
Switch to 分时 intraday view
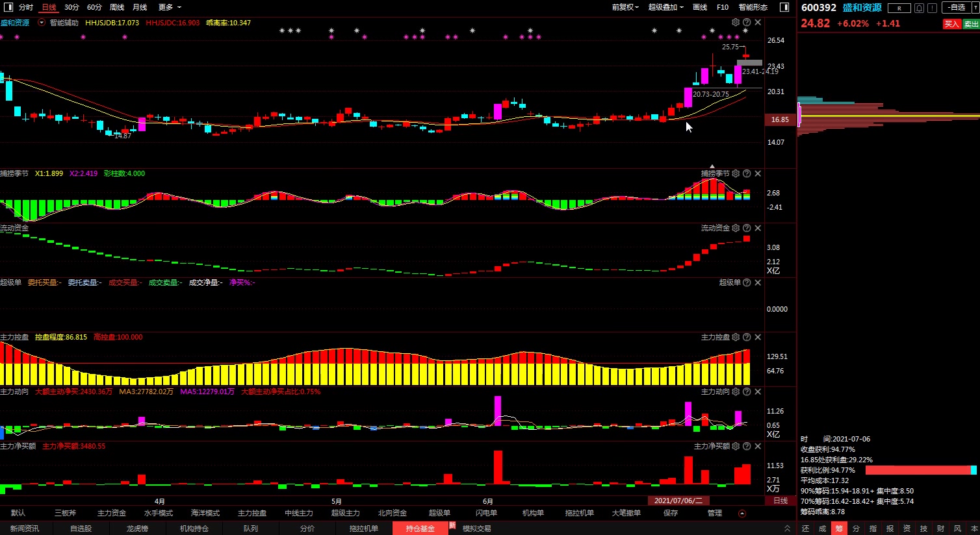25,7
